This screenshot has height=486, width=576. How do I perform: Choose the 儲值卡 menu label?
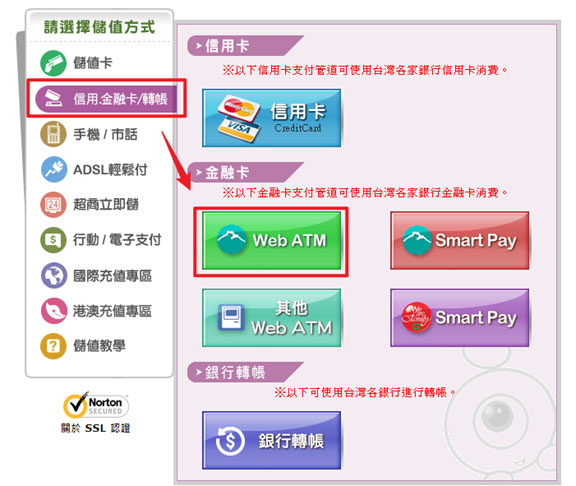[93, 63]
